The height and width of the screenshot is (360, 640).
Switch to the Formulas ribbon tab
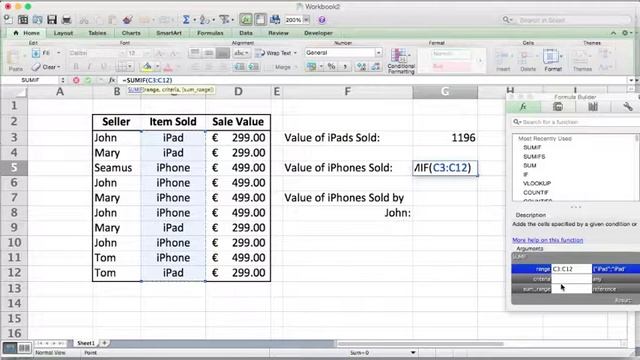coord(210,33)
